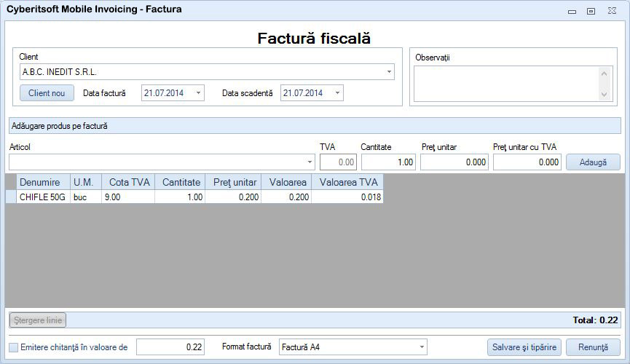Expand the Data scadentă date picker
630x364 pixels.
pyautogui.click(x=337, y=92)
